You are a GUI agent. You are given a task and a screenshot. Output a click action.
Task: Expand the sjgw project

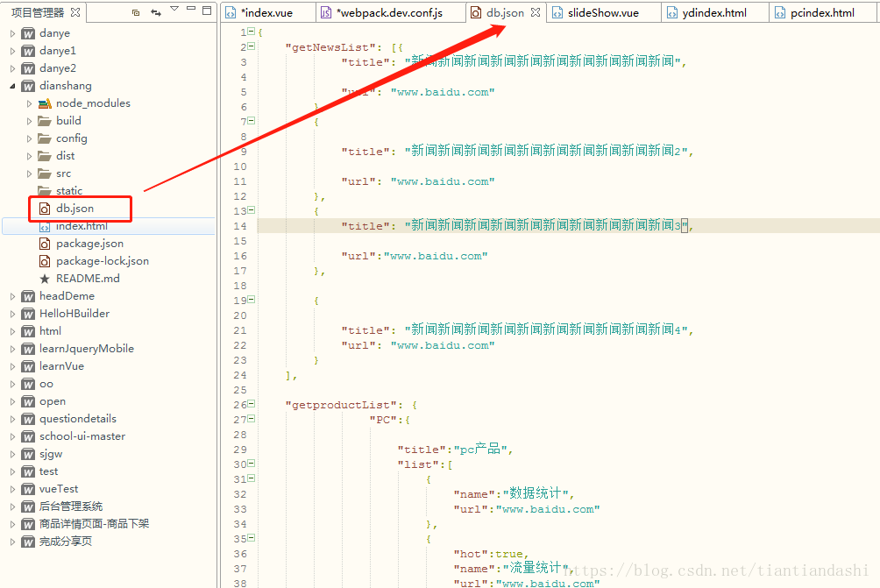[12, 455]
